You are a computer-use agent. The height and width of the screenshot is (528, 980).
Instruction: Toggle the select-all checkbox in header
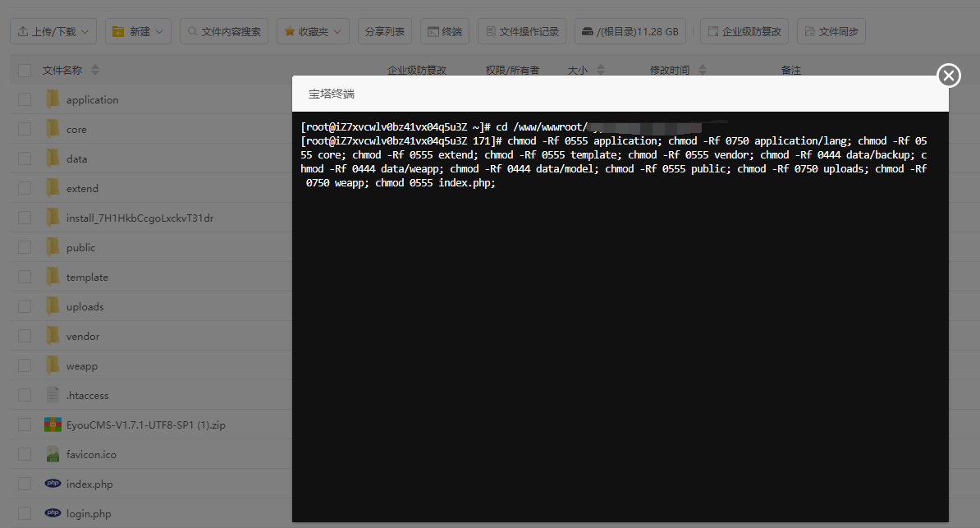pyautogui.click(x=25, y=71)
